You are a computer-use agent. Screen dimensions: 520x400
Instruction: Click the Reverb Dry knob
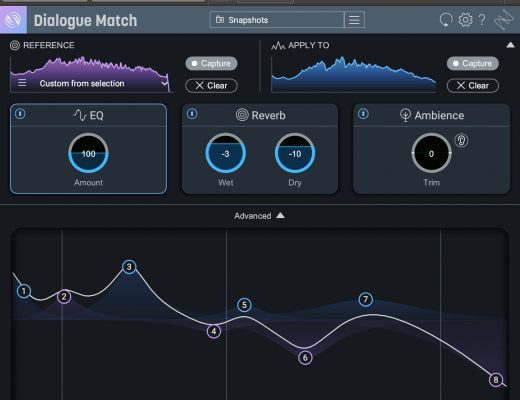tap(295, 153)
